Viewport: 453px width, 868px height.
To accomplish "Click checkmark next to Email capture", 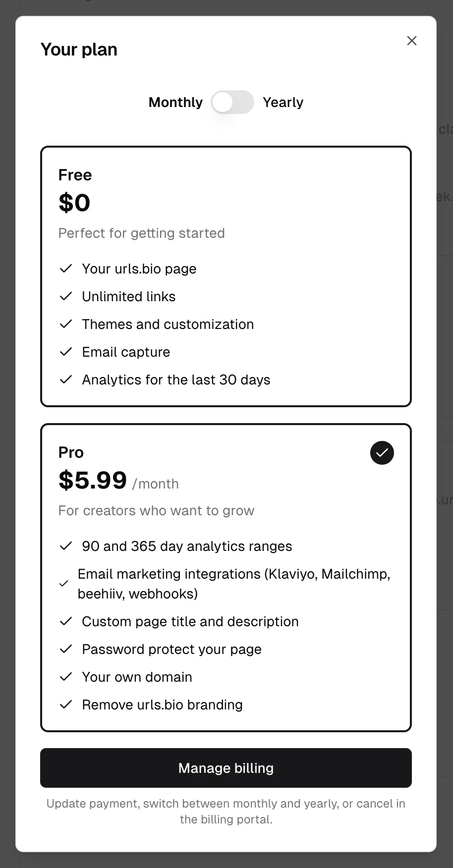I will pos(66,352).
